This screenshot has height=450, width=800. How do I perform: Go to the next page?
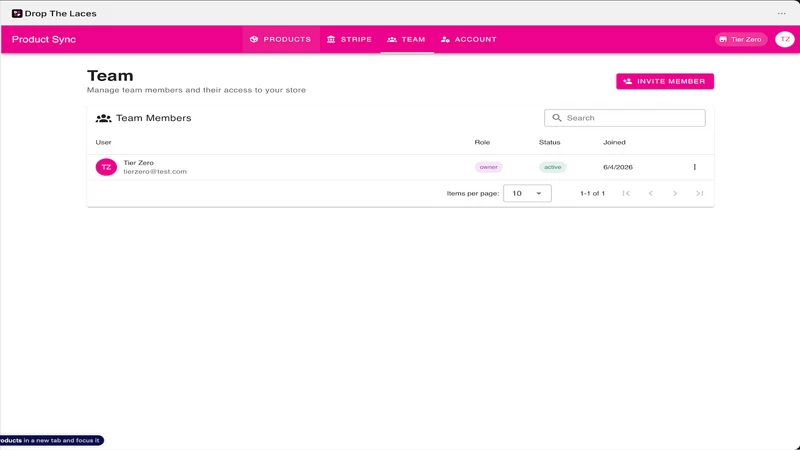(675, 193)
